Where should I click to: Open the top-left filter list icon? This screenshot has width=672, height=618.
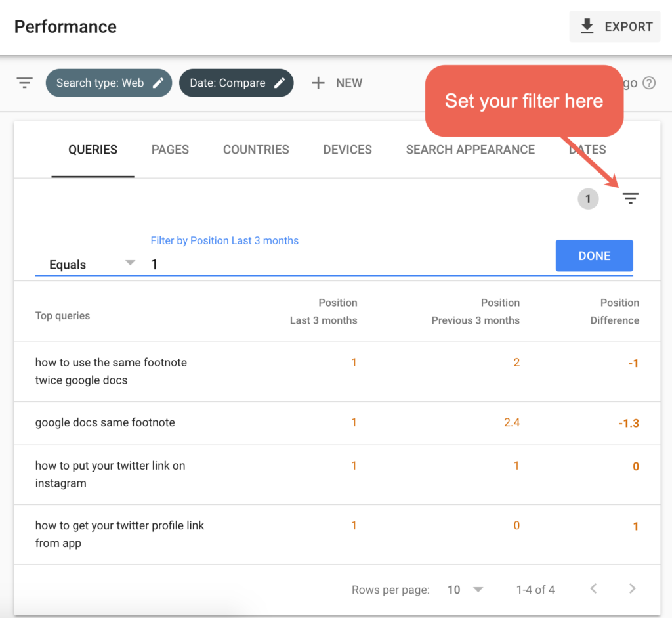click(x=25, y=83)
